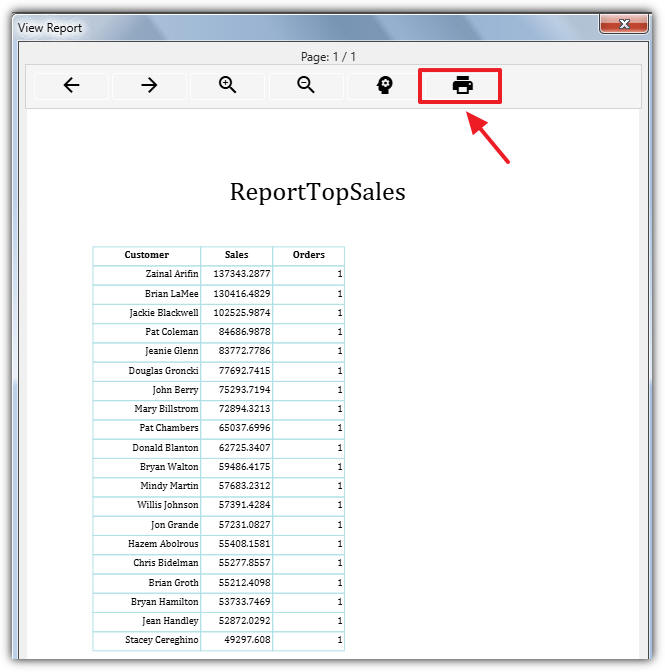Image resolution: width=665 pixels, height=672 pixels.
Task: Select the Willis Johnson customer cell
Action: coord(147,506)
